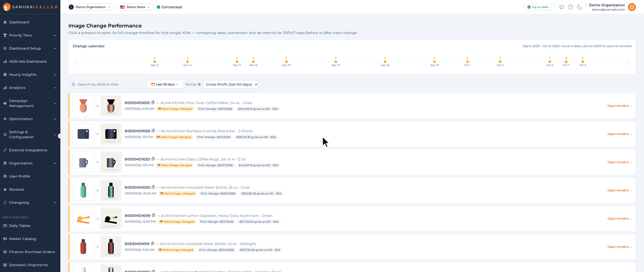Click the old image thumbnail for B0DEMO0028

(83, 134)
